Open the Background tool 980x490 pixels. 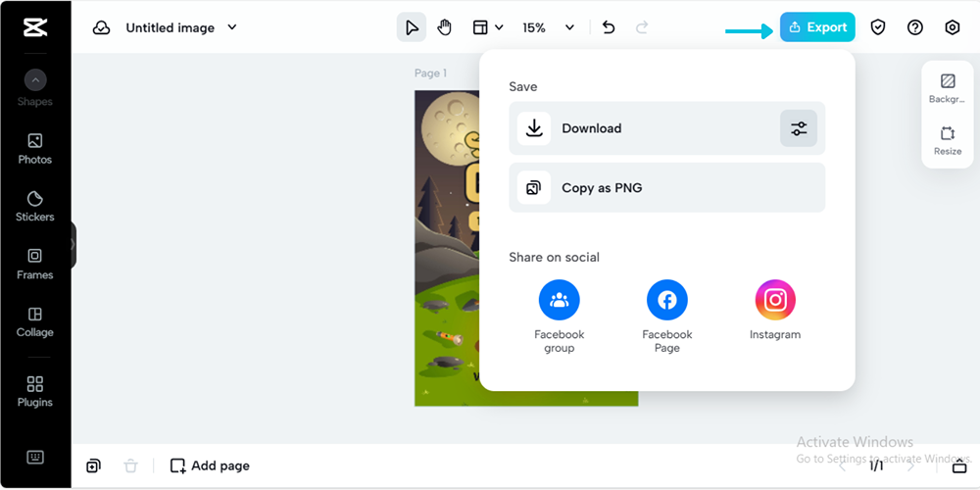(x=948, y=88)
